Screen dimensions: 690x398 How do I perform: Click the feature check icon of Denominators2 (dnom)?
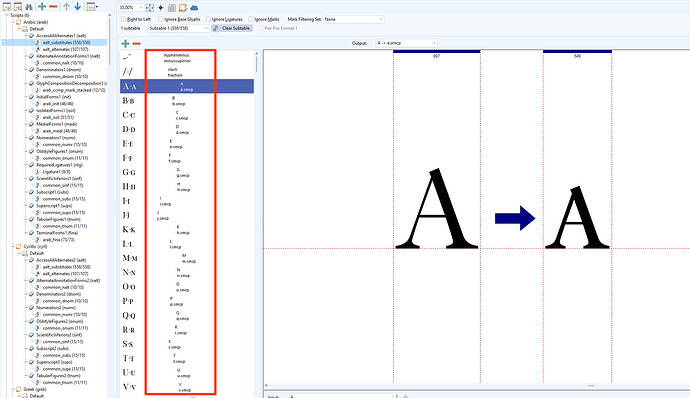click(32, 294)
